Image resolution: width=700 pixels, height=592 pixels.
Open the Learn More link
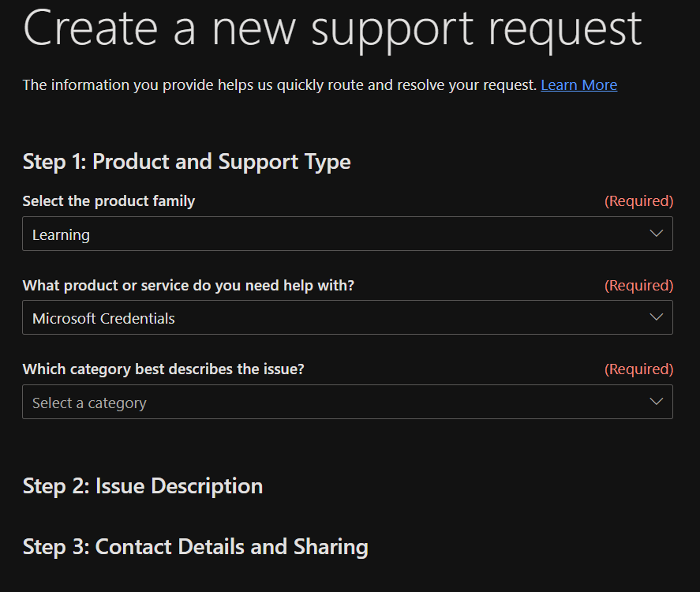pos(578,84)
